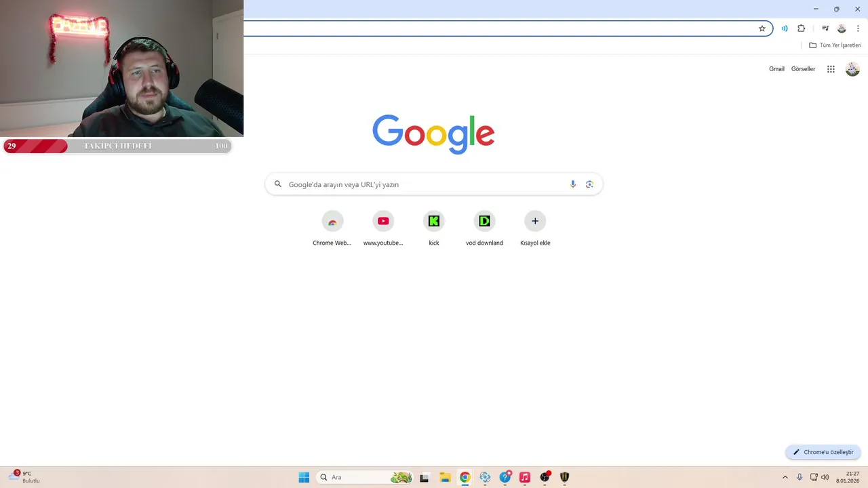The image size is (868, 488).
Task: Click the TAKİPÇİ HEDEFİ progress bar
Action: click(x=117, y=146)
